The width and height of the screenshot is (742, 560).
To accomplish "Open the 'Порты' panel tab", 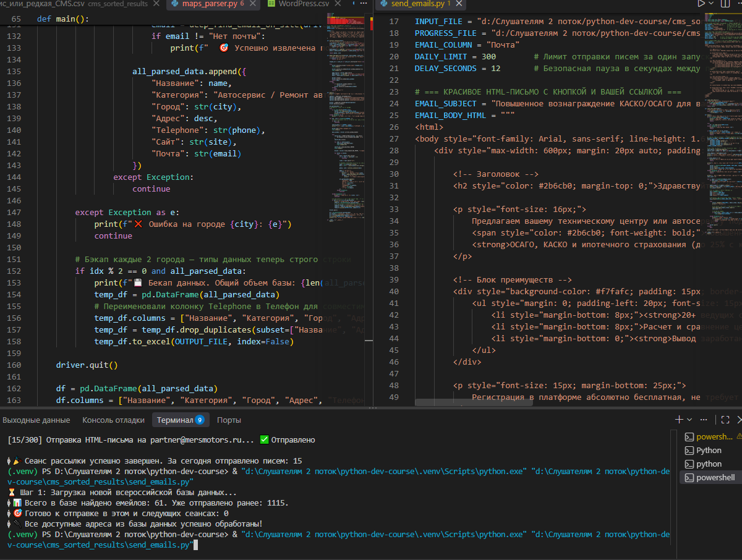I will tap(229, 420).
